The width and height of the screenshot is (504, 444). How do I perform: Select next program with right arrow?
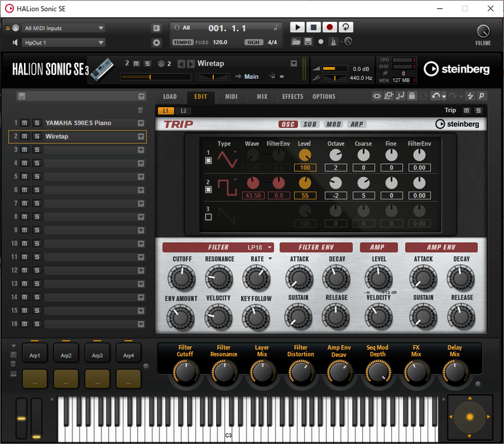[191, 64]
